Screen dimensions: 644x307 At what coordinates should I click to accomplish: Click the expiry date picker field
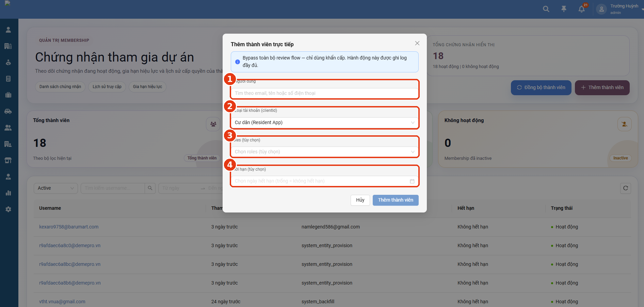(x=325, y=181)
